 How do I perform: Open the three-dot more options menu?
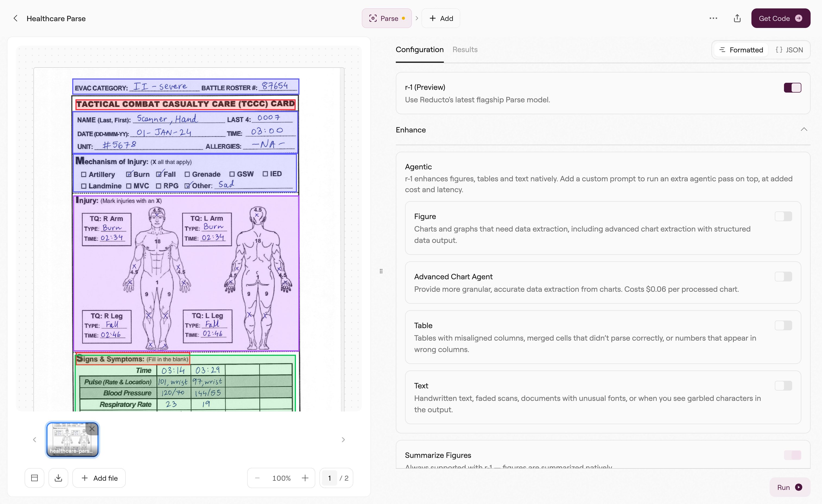(713, 18)
